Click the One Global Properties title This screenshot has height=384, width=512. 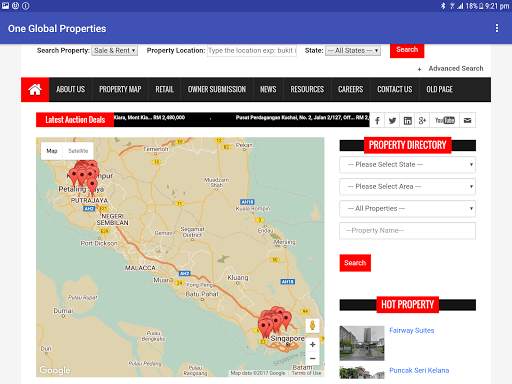(57, 29)
